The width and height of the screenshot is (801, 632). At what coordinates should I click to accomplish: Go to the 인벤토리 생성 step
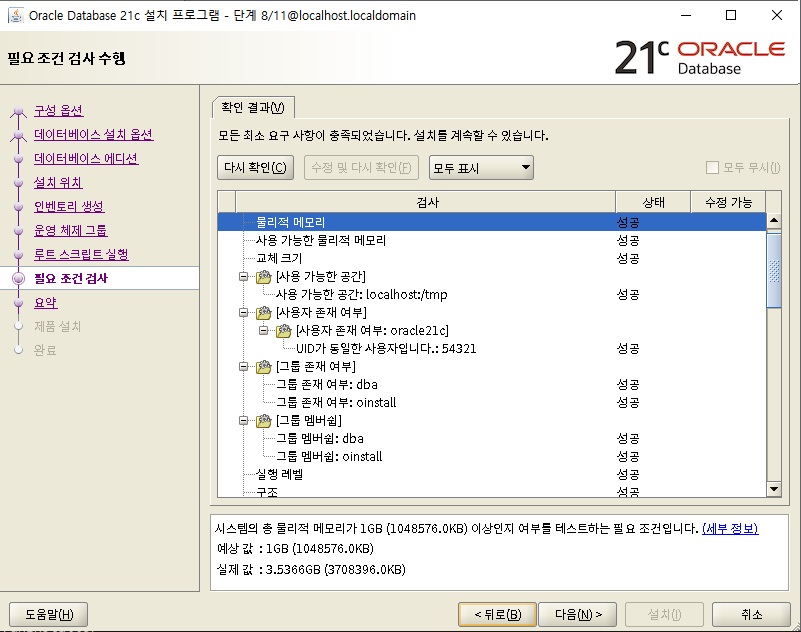pos(68,206)
